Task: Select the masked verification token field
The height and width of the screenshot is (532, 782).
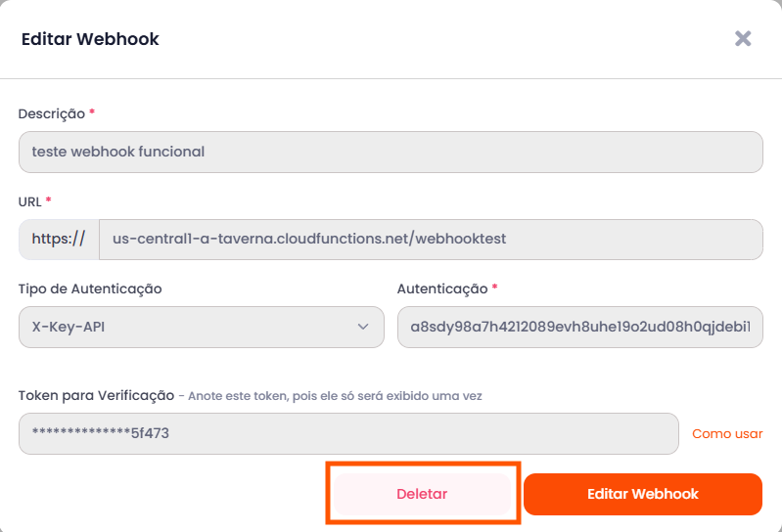Action: coord(347,433)
